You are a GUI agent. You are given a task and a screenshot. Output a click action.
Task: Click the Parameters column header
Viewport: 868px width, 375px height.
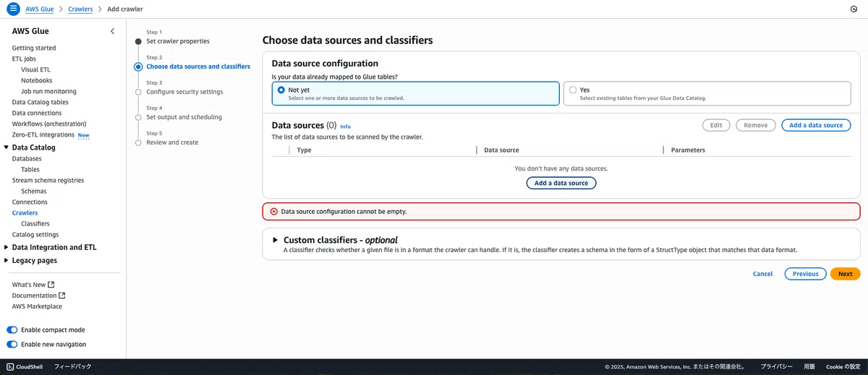[688, 150]
